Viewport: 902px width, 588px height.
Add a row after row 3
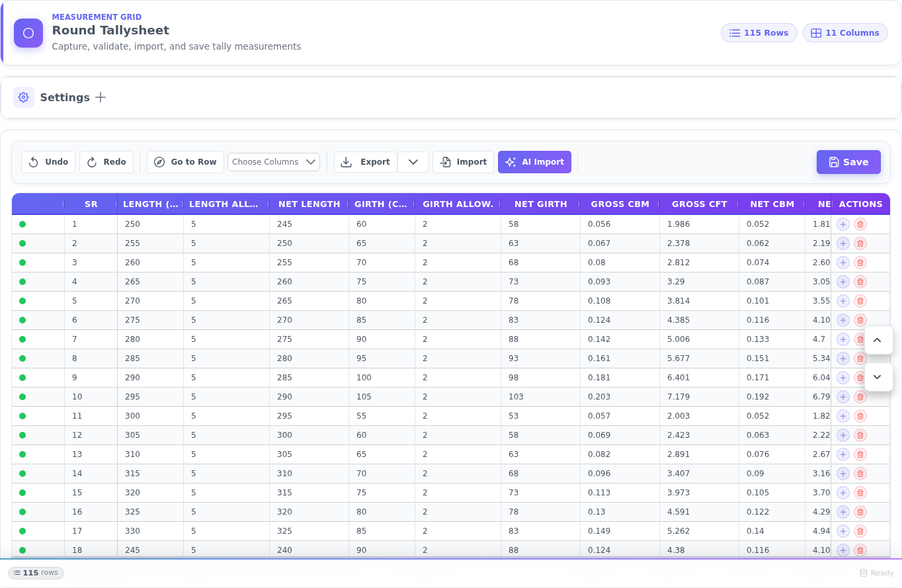843,263
